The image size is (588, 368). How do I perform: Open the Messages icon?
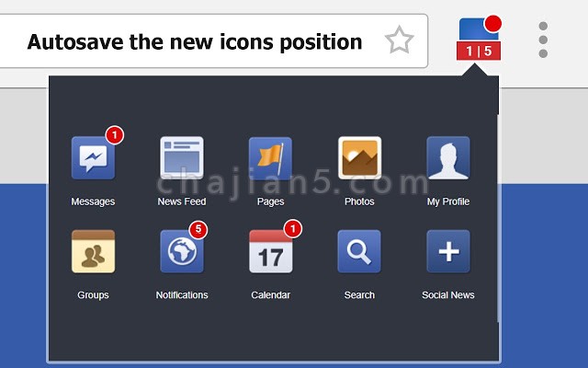pyautogui.click(x=93, y=157)
